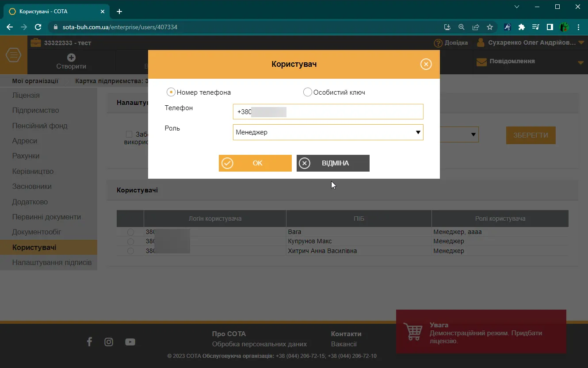This screenshot has height=368, width=588.
Task: Click the user avatar icon
Action: [x=481, y=43]
